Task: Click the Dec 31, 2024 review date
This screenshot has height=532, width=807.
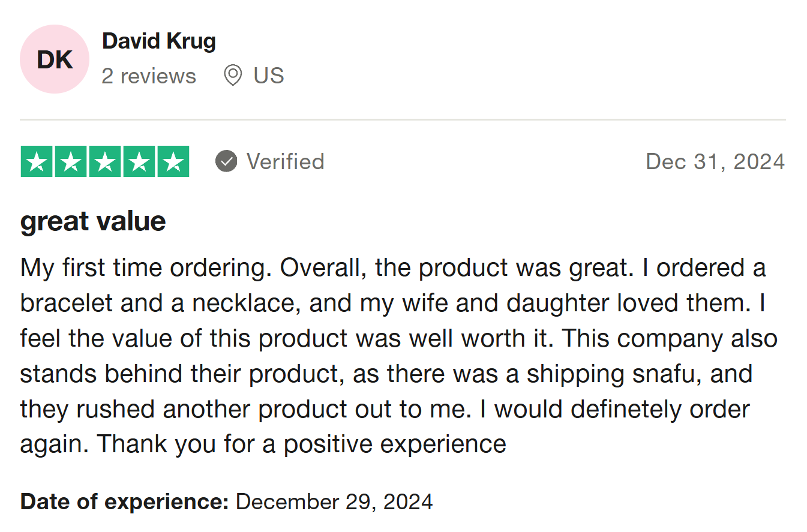Action: pyautogui.click(x=715, y=161)
